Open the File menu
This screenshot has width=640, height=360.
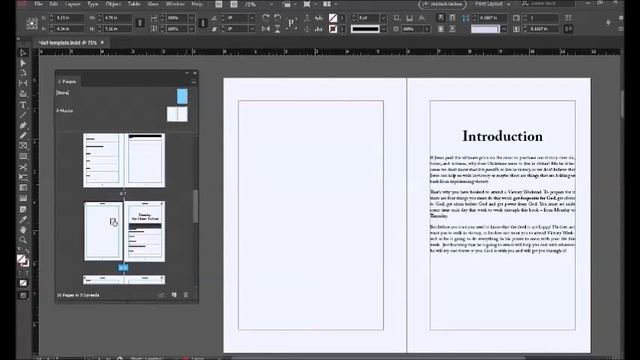[x=38, y=4]
